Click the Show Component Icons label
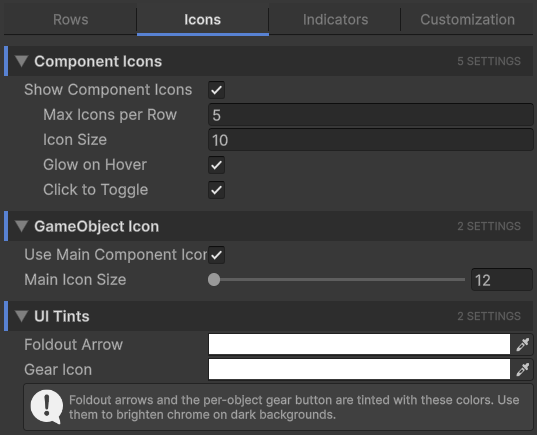Viewport: 537px width, 435px height. coord(108,90)
